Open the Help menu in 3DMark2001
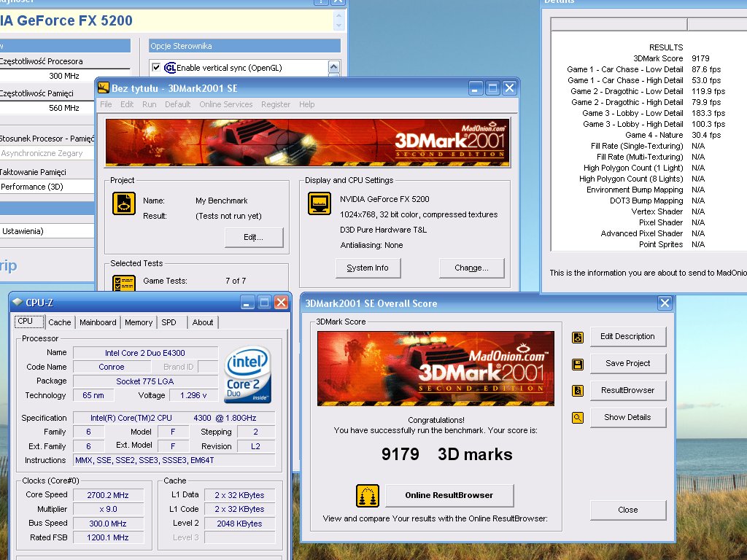 tap(307, 104)
